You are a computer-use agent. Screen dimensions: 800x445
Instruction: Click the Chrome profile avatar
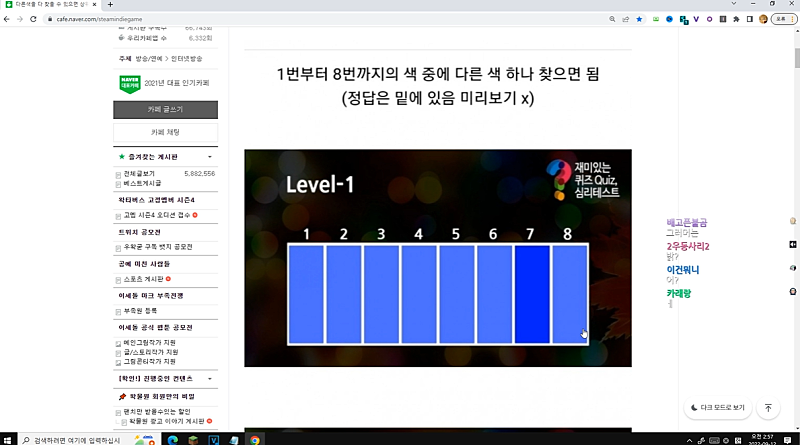[x=763, y=19]
